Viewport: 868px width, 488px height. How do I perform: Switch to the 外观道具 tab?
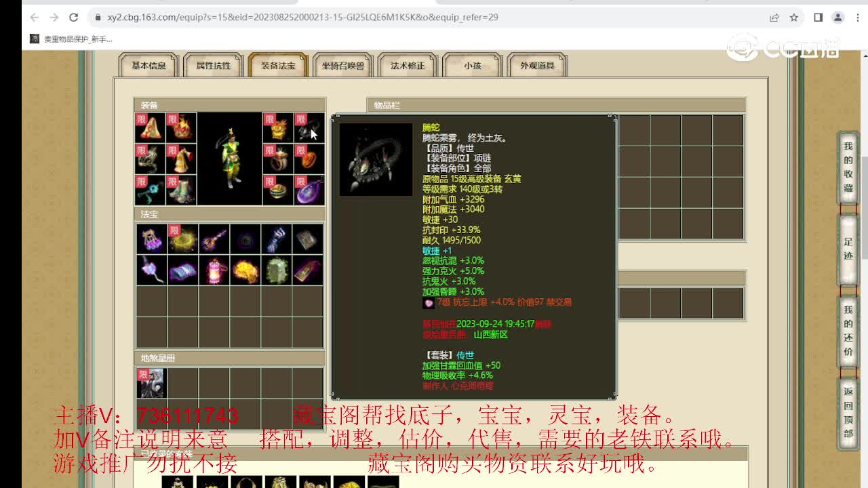coord(538,66)
